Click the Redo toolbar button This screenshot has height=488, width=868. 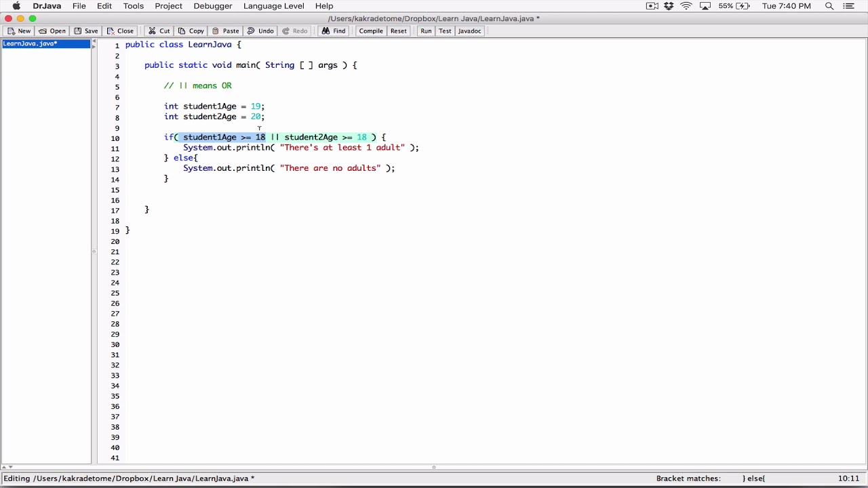click(x=294, y=31)
